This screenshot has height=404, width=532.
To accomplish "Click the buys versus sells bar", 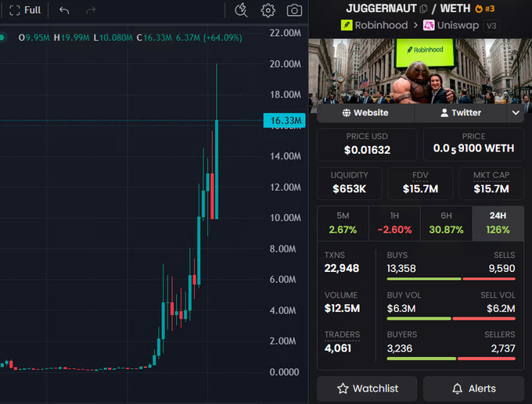I will [451, 279].
